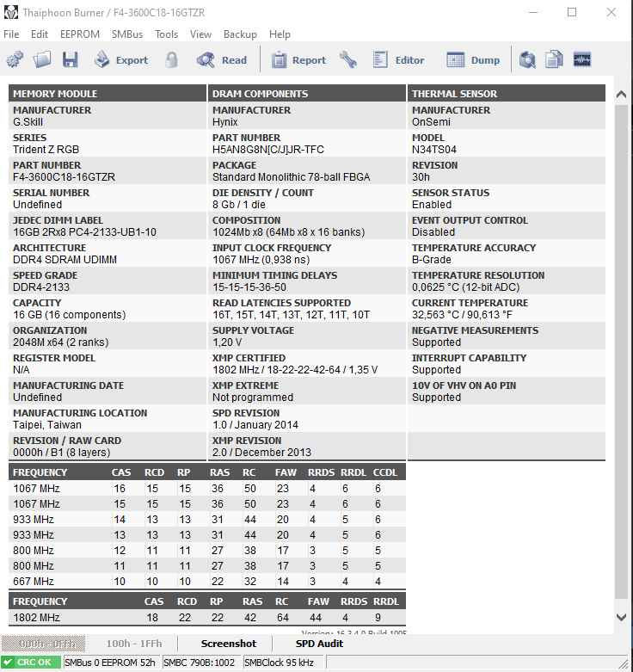The height and width of the screenshot is (672, 633).
Task: Open the Tools menu
Action: click(x=166, y=34)
